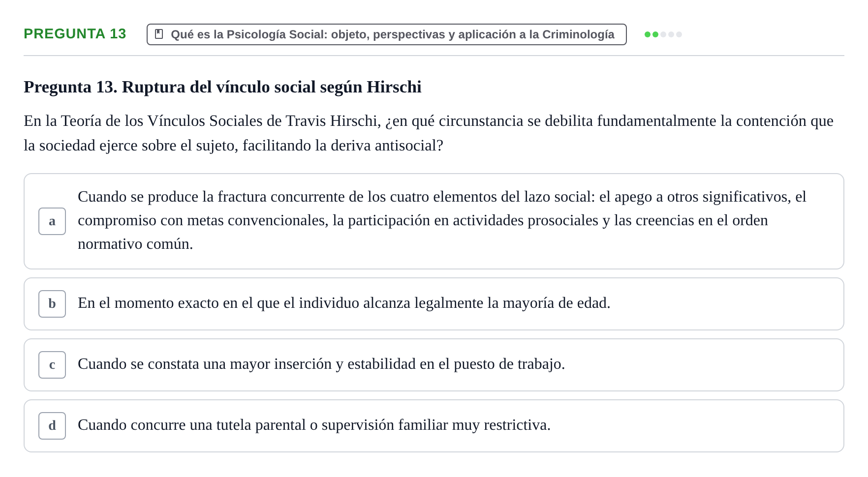Choose the answer about estabilidad en el puesto de trabajo
Image resolution: width=868 pixels, height=477 pixels.
[434, 365]
